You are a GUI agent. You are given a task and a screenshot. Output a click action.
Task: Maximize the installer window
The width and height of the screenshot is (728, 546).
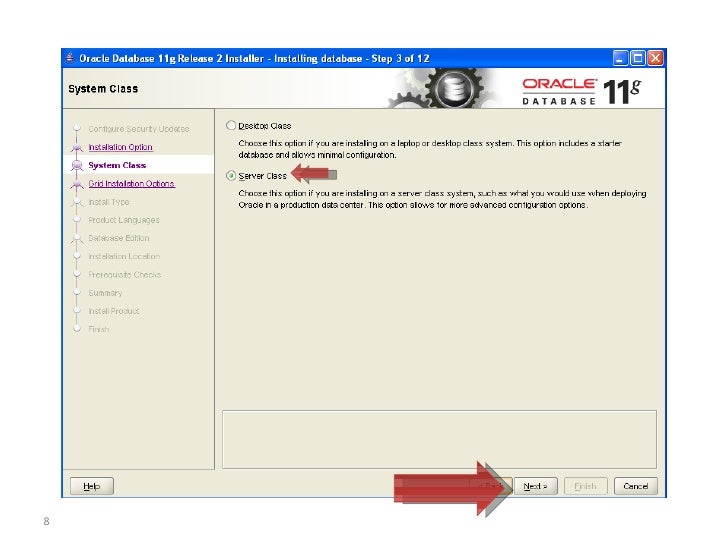coord(638,58)
